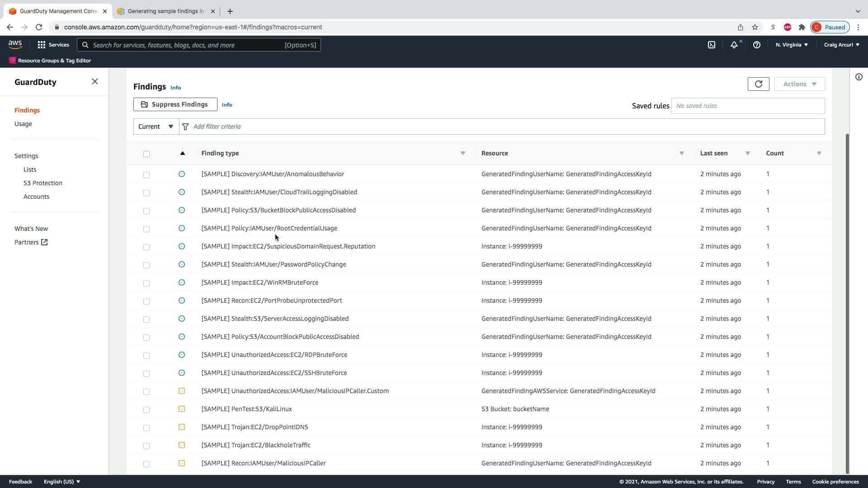Open the notifications bell icon
The height and width of the screenshot is (488, 868).
tap(734, 45)
